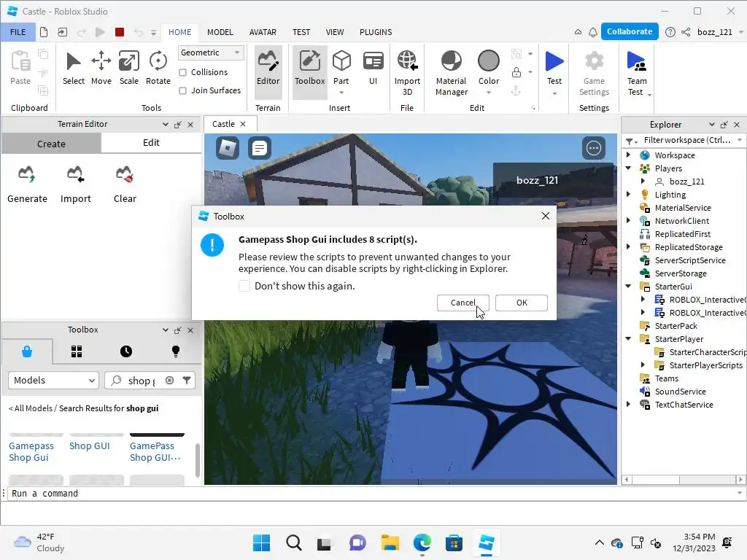The height and width of the screenshot is (560, 747).
Task: Expand the ReplicatedStorage node
Action: (628, 246)
